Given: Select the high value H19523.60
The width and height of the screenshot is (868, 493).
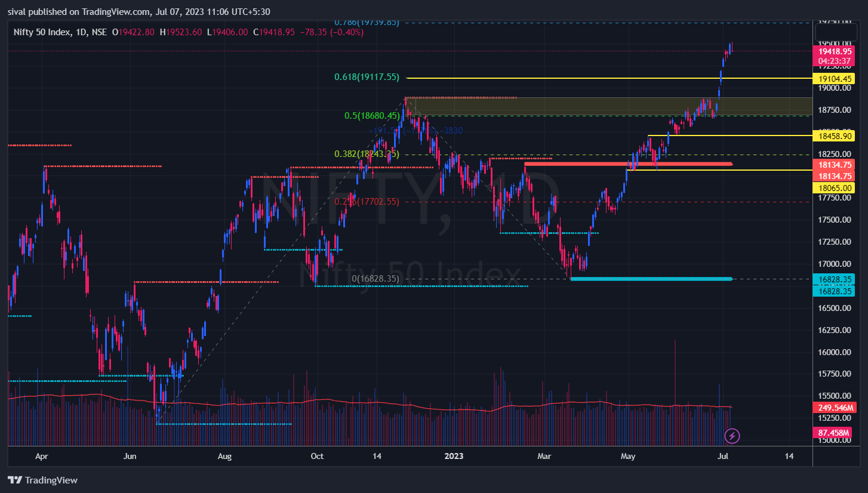Looking at the screenshot, I should (180, 32).
